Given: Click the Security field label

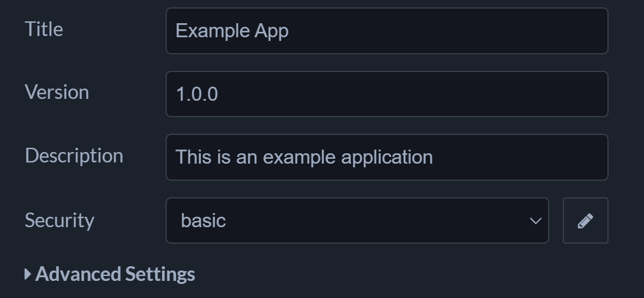Looking at the screenshot, I should click(59, 220).
